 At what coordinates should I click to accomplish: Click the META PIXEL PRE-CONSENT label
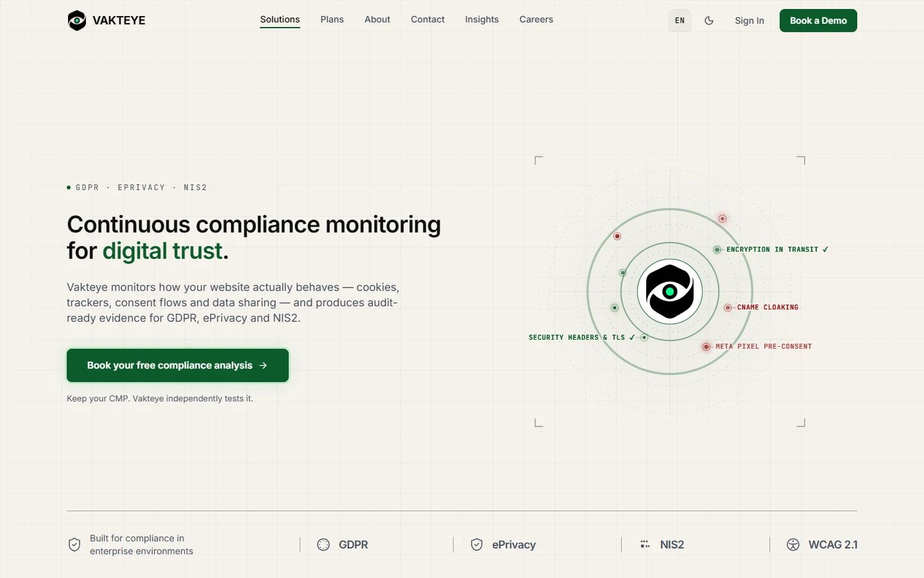tap(764, 347)
